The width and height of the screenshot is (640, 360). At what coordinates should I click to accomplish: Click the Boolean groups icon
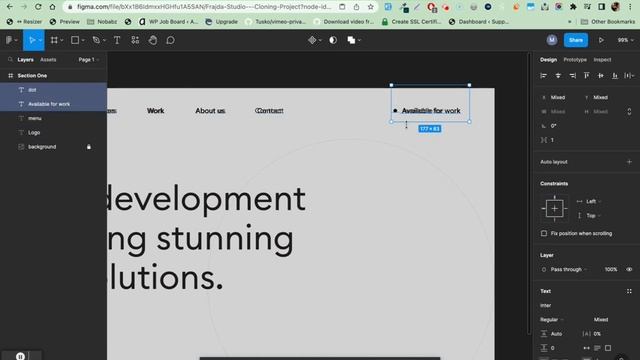pos(351,40)
